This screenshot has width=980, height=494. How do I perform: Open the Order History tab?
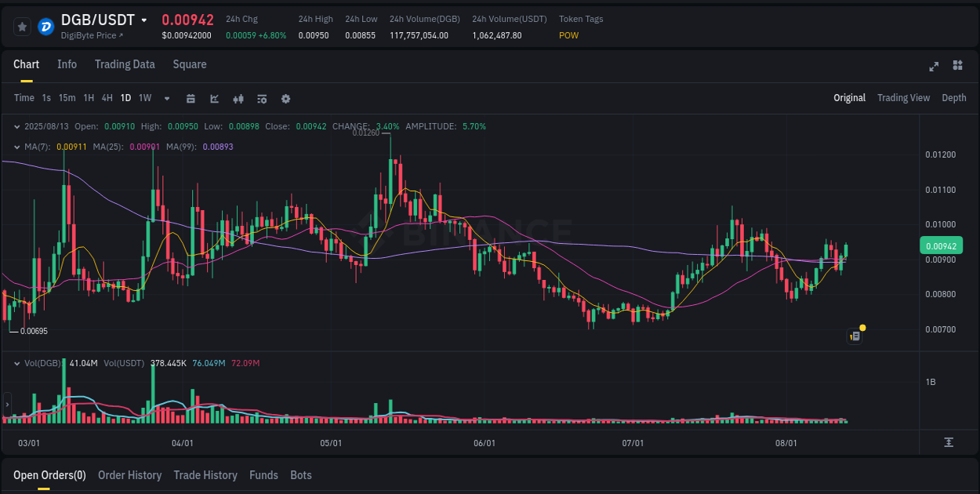point(130,475)
